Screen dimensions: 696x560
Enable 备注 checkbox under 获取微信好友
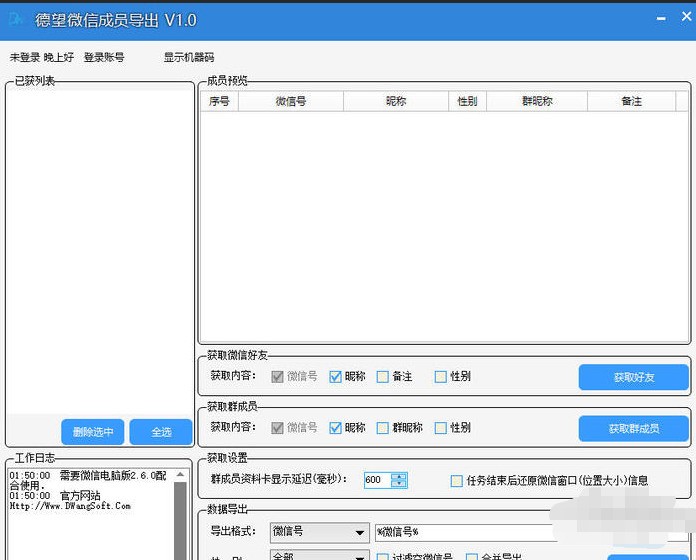tap(382, 377)
